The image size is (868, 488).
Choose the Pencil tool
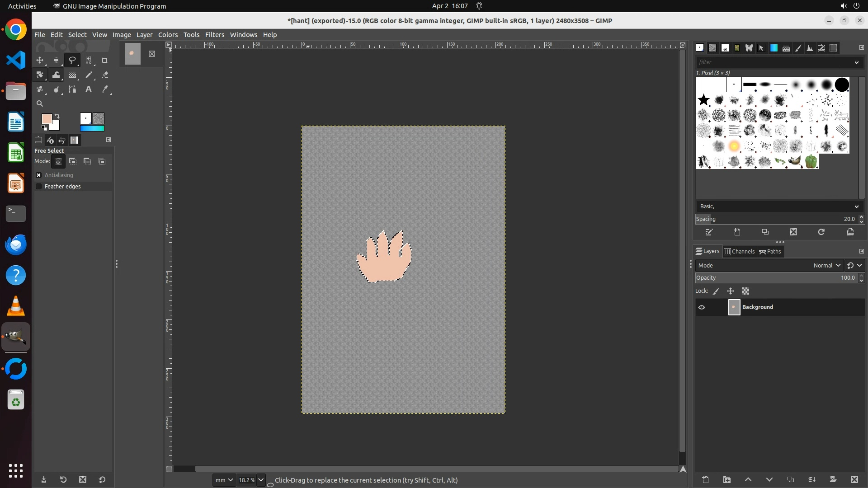[x=89, y=75]
